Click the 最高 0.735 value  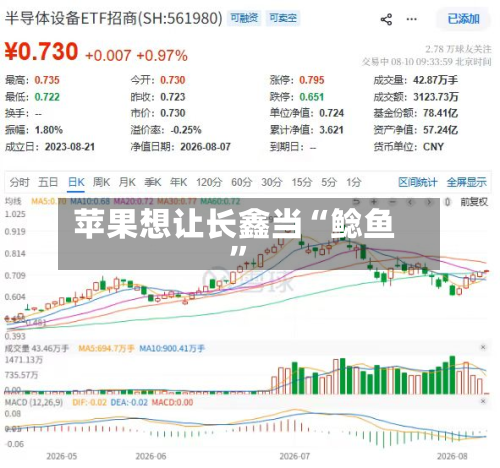[x=47, y=80]
